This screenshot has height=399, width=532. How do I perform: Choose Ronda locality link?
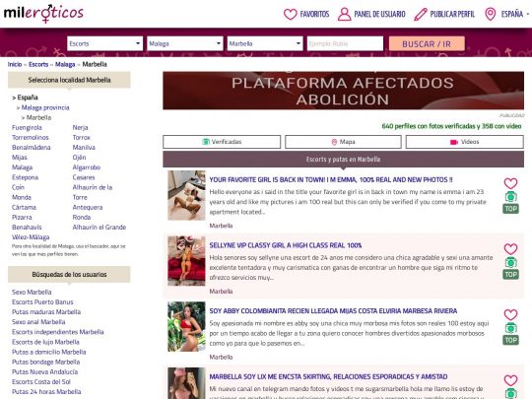click(x=82, y=217)
